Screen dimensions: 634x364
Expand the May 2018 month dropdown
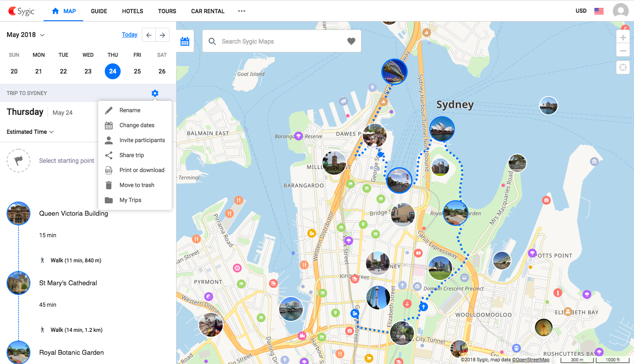point(26,35)
